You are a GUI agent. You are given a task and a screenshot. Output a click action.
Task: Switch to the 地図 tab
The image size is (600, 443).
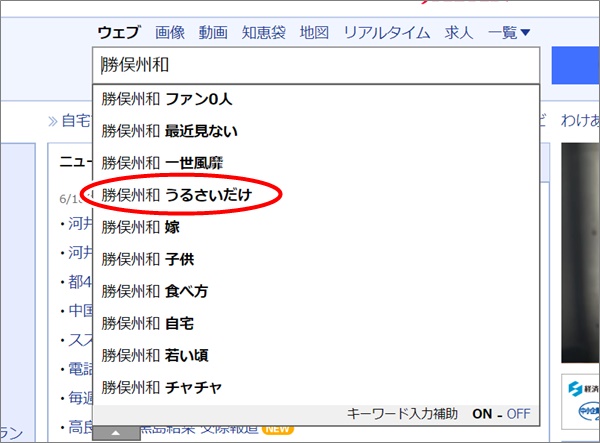(314, 32)
